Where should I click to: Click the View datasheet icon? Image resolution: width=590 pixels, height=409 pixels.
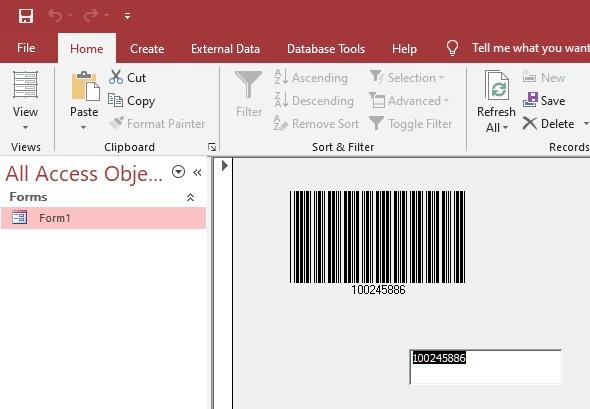[x=25, y=85]
